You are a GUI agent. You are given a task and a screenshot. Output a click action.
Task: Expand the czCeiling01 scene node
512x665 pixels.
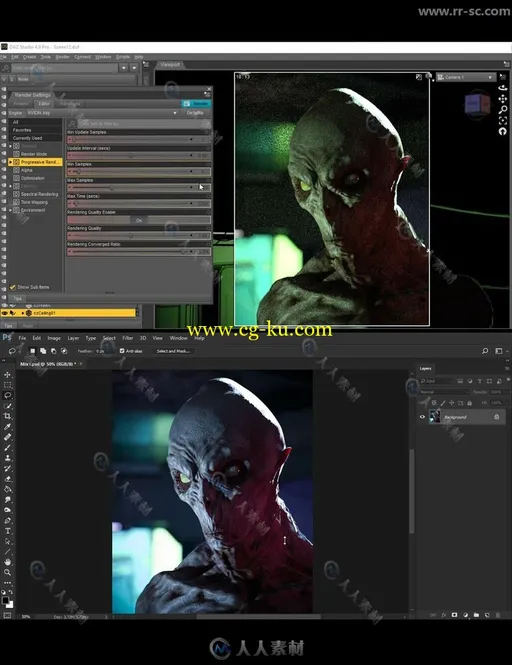pos(23,313)
